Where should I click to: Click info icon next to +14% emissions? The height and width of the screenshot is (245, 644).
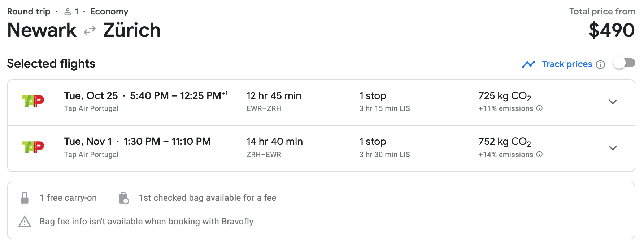pyautogui.click(x=539, y=155)
